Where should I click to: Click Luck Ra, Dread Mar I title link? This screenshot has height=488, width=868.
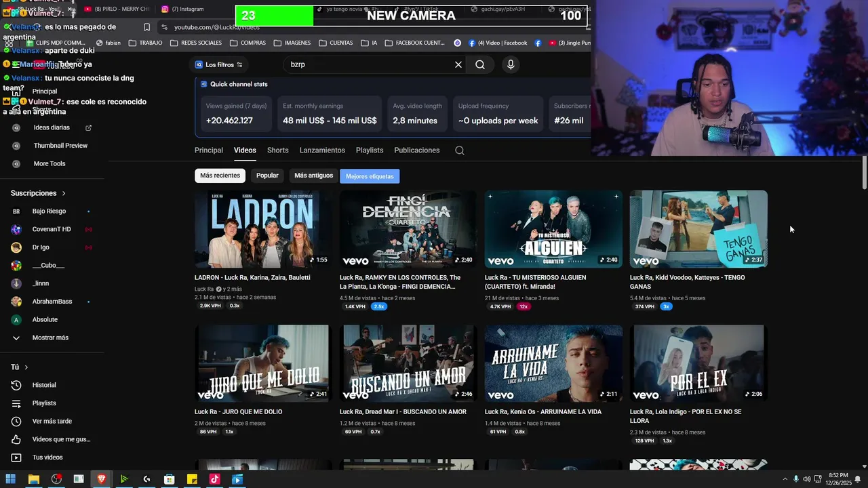[x=403, y=412]
